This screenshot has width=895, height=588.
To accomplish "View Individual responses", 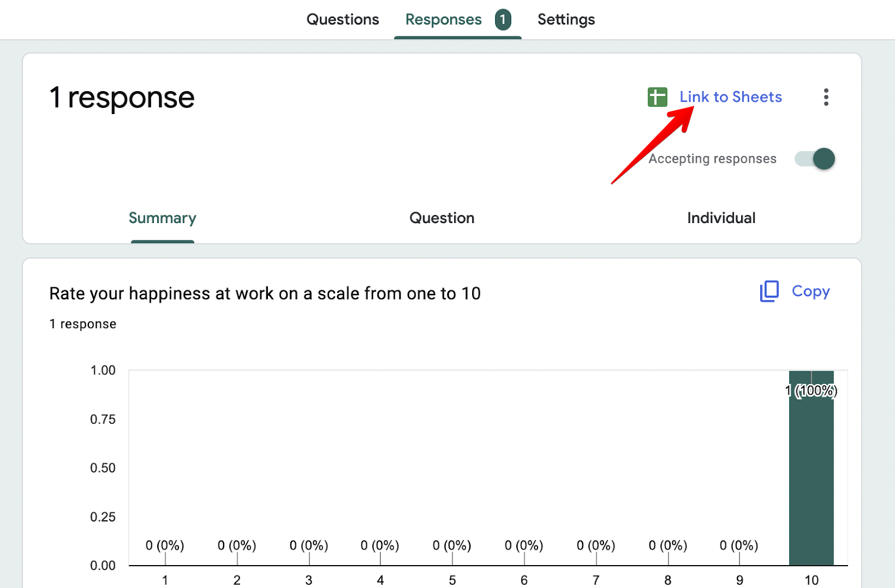I will point(721,218).
